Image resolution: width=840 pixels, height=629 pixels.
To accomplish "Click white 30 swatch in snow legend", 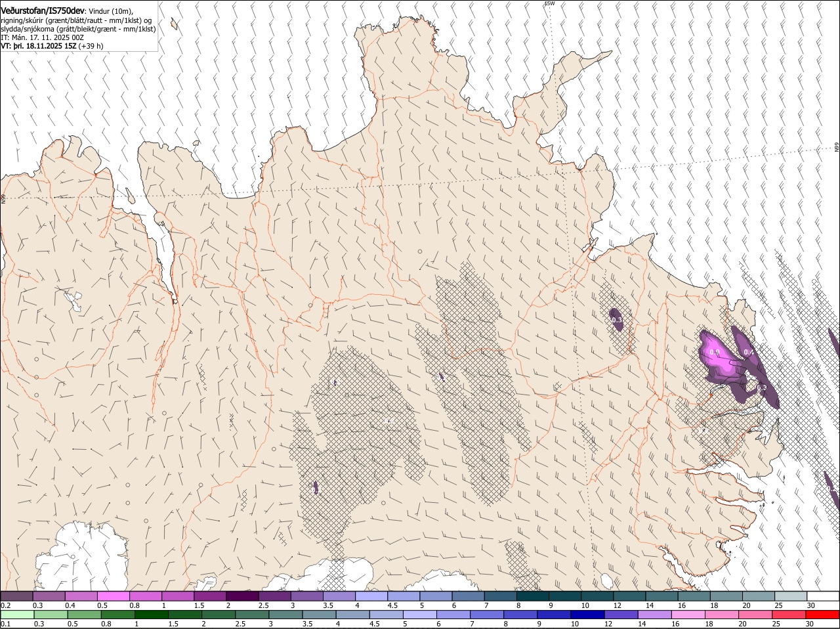I will point(823,596).
